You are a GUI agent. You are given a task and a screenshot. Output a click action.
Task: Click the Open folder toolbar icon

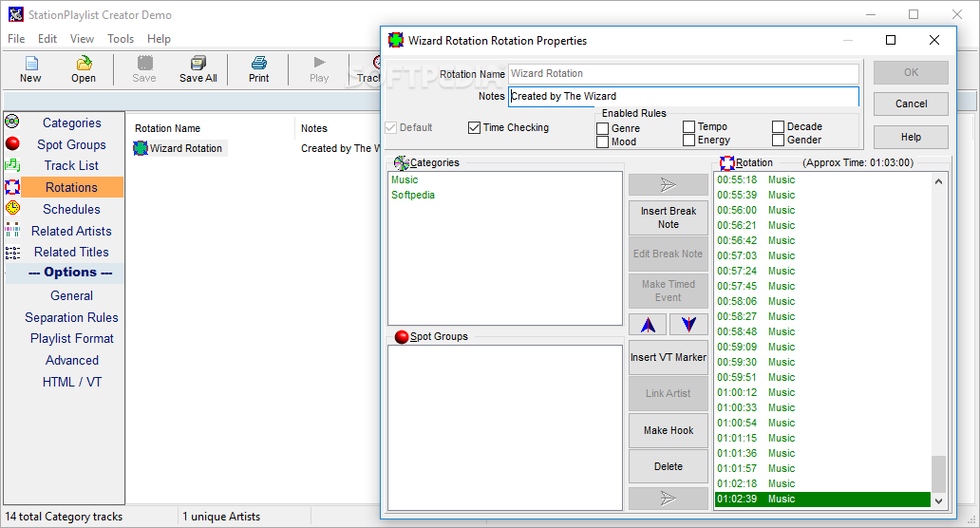84,63
